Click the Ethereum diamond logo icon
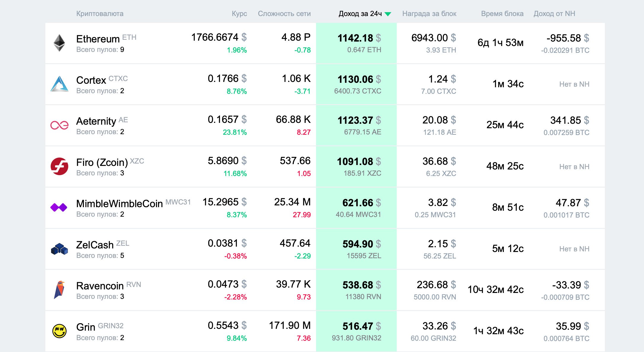The image size is (644, 352). coord(59,43)
